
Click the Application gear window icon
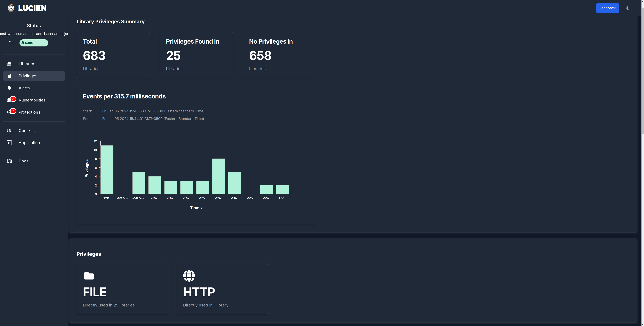[9, 143]
